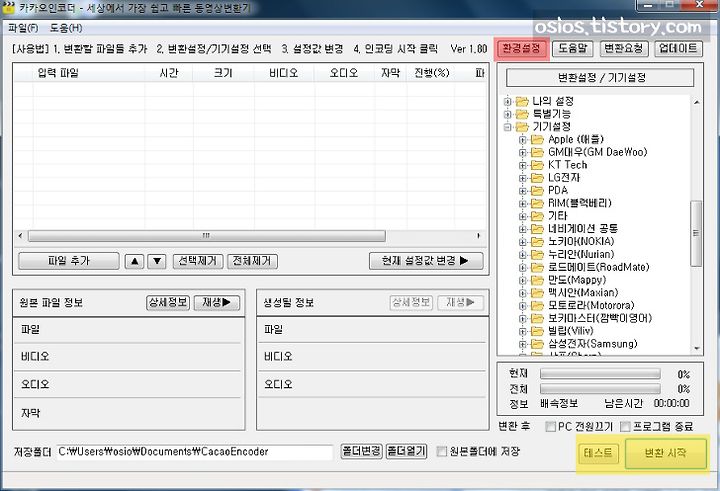Viewport: 720px width, 491px height.
Task: Click device tree scroll down arrow
Action: point(697,349)
